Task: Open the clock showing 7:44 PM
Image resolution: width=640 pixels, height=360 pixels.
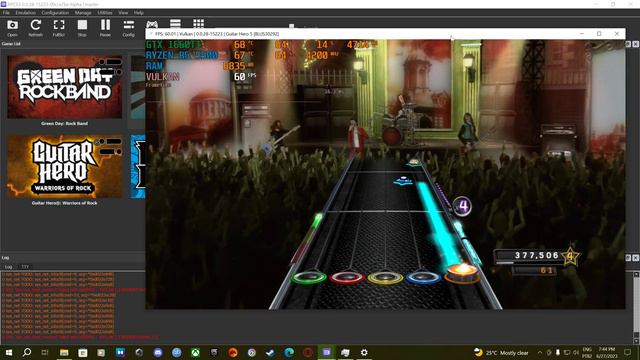Action: pos(607,353)
